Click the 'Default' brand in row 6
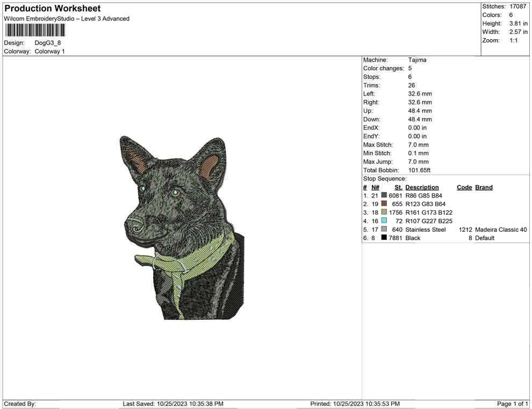 (485, 238)
